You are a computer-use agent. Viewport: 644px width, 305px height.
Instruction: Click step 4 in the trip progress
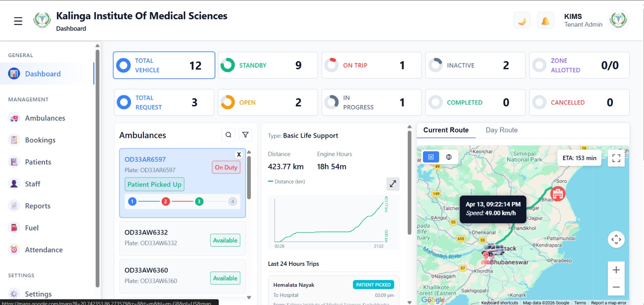[232, 202]
